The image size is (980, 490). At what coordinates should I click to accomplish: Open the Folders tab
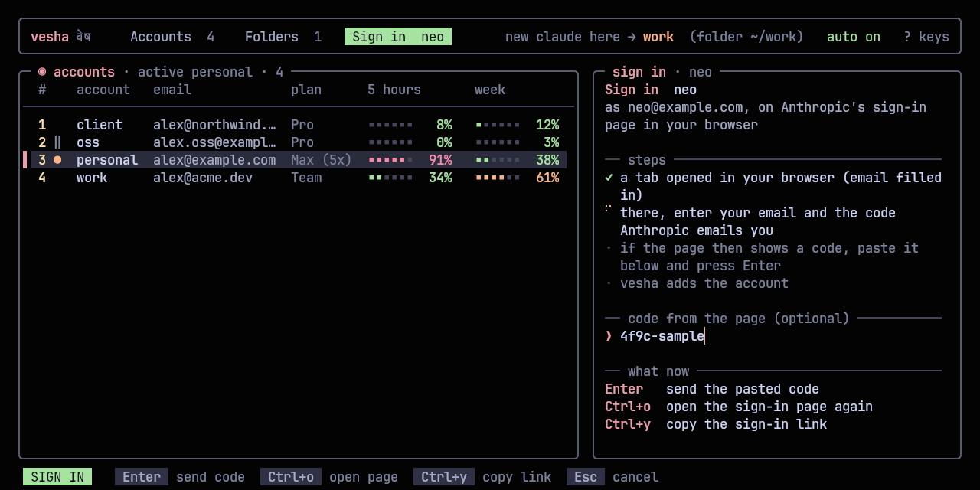click(x=283, y=37)
